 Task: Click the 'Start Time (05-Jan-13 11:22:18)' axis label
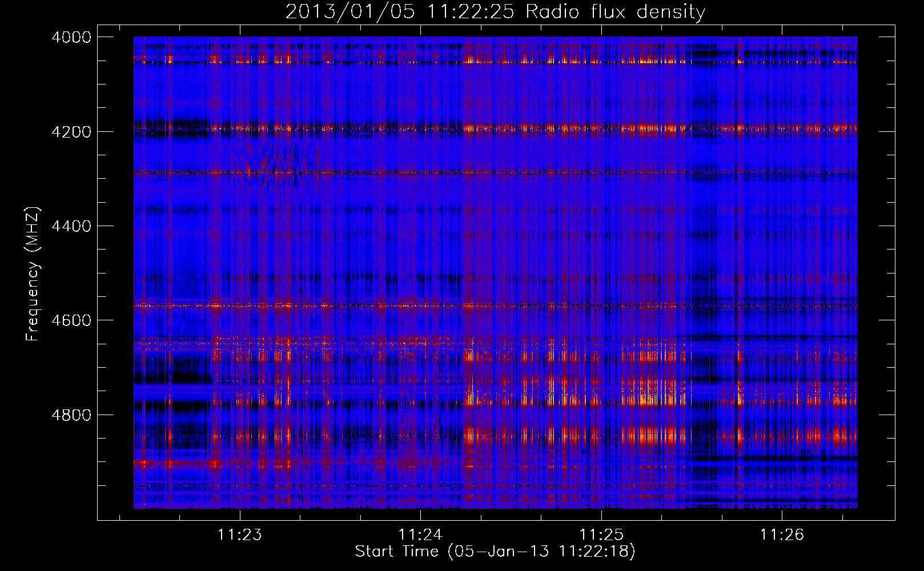[x=495, y=552]
